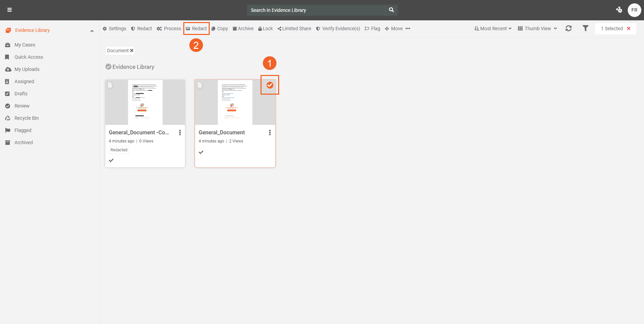Open the Thumb View dropdown
The image size is (644, 324).
coord(537,28)
